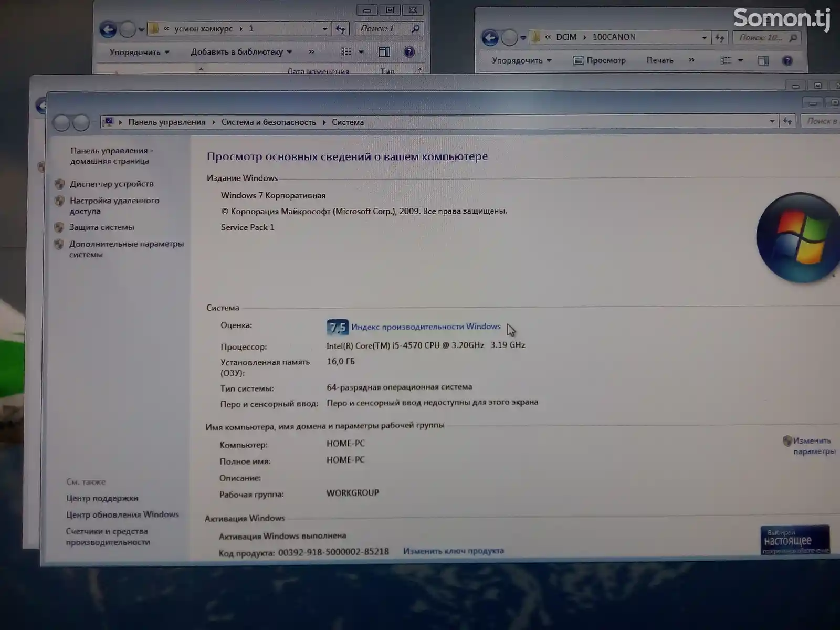
Task: Click shield icon beside Диспетчер устройств
Action: [59, 184]
